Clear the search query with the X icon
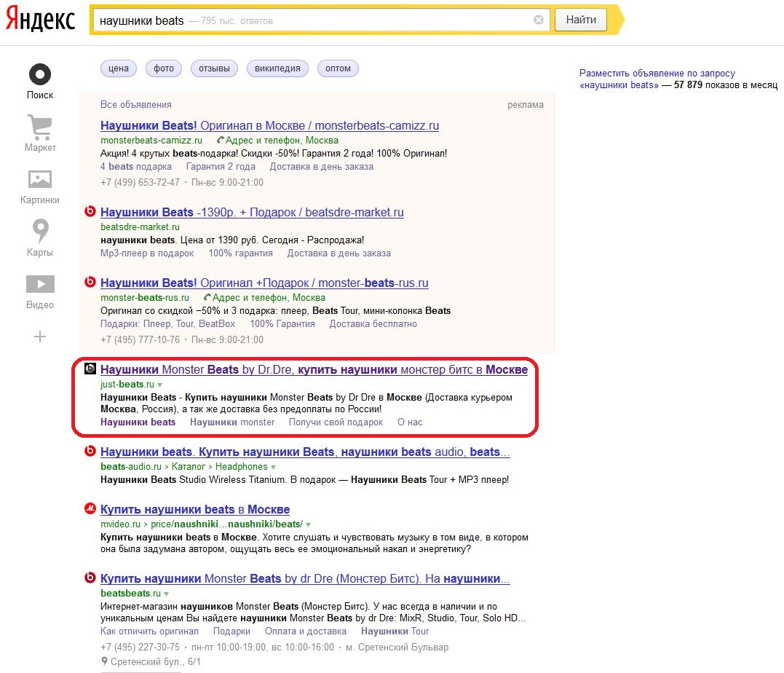Viewport: 784px width, 673px height. 539,20
